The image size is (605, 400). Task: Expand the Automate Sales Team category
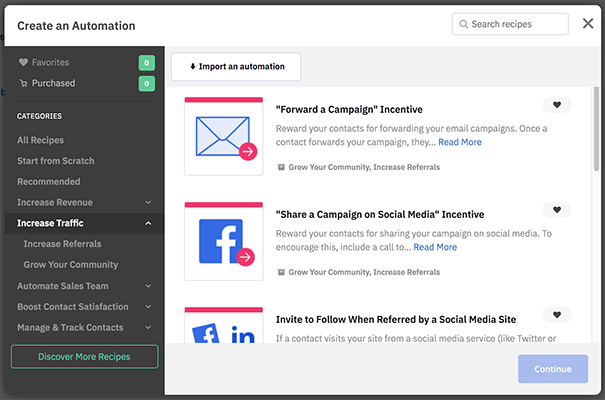click(148, 286)
